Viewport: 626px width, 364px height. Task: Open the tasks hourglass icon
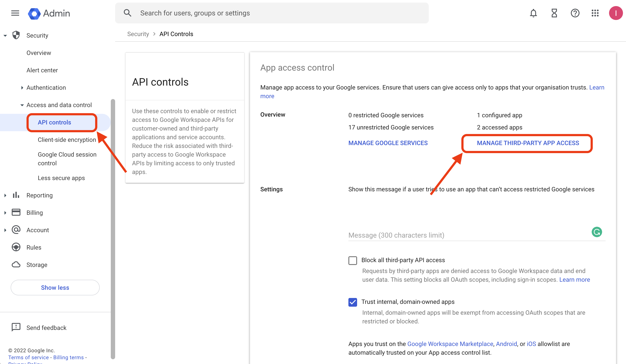(x=554, y=13)
